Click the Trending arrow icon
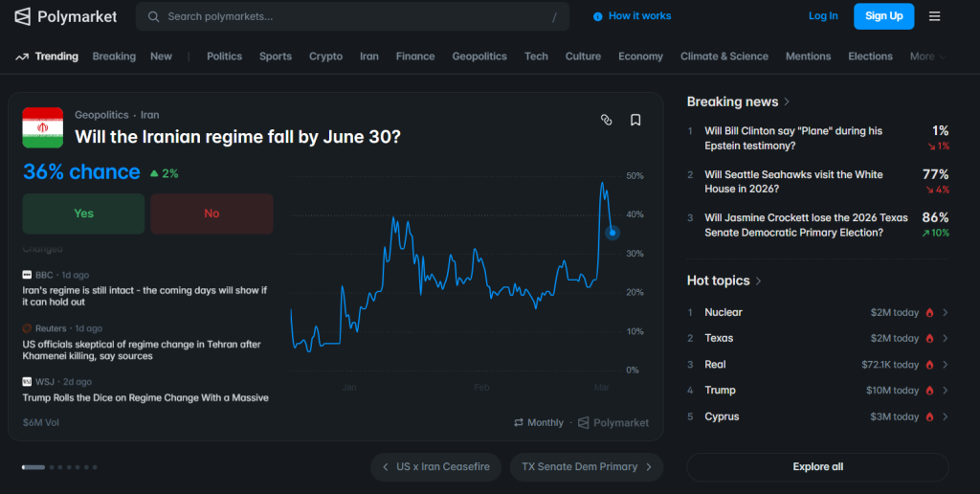Screen dimensions: 980x494 (22, 56)
